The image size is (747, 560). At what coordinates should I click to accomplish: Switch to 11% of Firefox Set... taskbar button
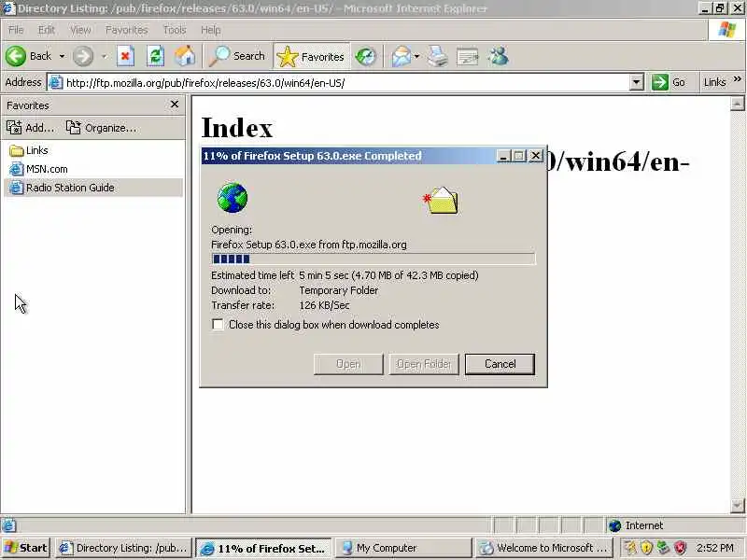[263, 548]
